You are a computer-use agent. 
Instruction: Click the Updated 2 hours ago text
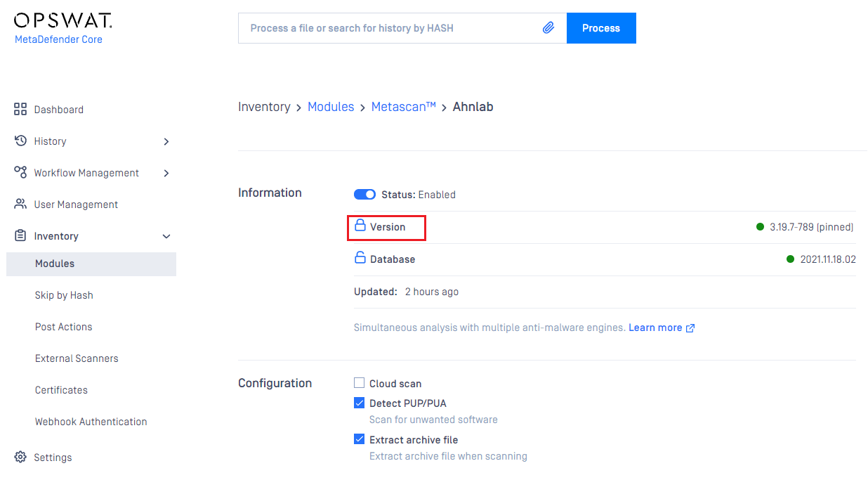[x=406, y=292]
